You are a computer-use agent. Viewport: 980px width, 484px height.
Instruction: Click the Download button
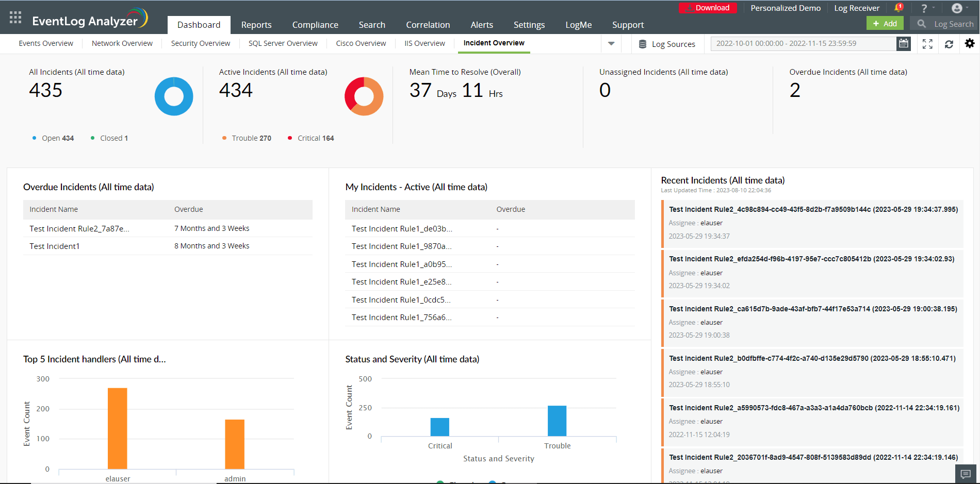[x=708, y=8]
